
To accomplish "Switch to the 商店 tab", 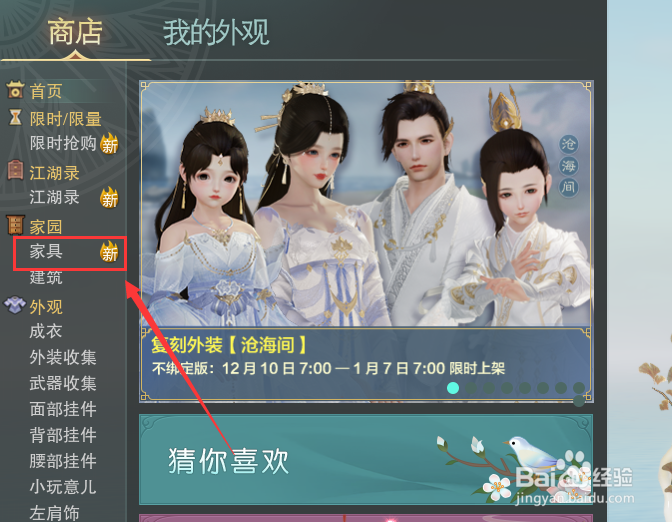I will point(75,32).
